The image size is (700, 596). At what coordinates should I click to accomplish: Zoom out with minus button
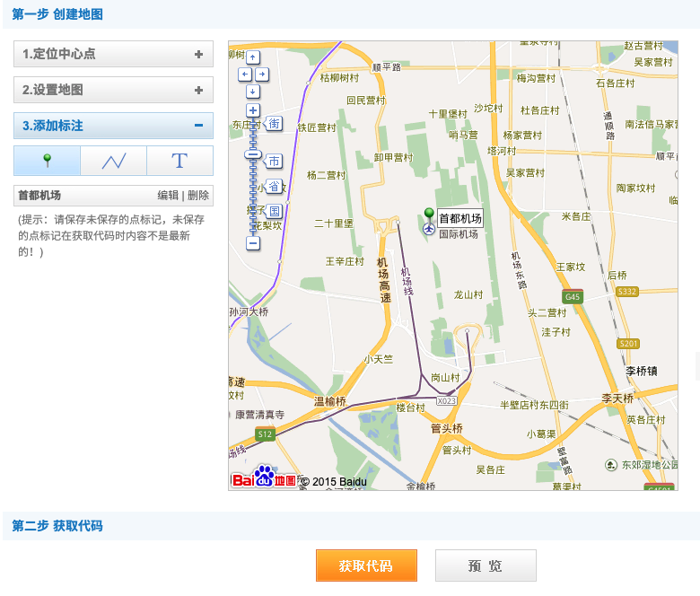click(x=253, y=243)
